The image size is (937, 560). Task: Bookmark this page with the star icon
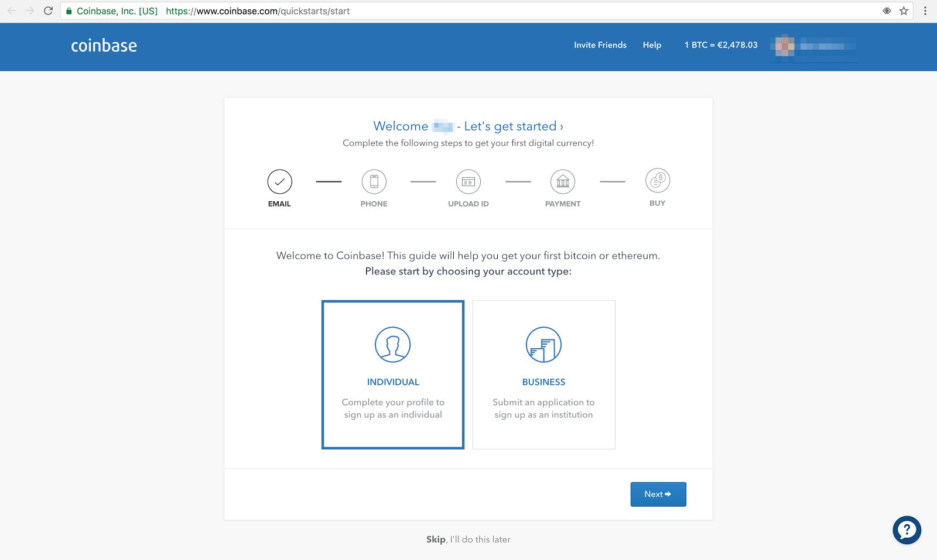pos(904,11)
